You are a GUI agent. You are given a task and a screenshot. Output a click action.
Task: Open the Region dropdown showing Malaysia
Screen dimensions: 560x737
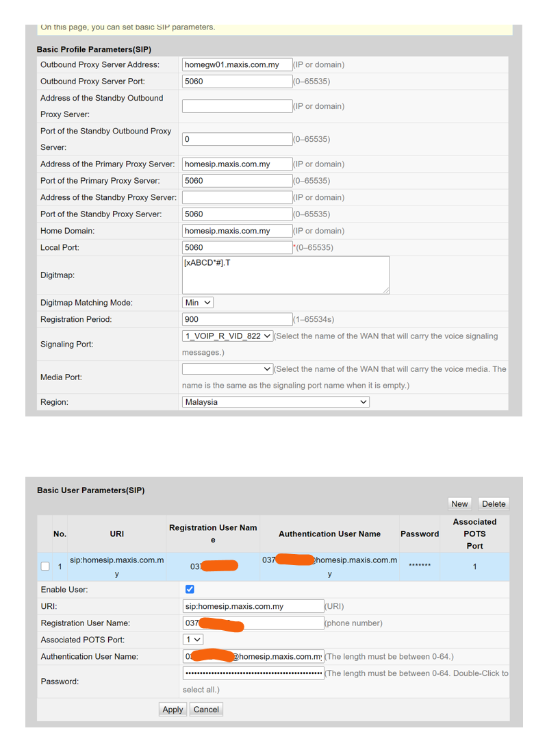point(276,402)
